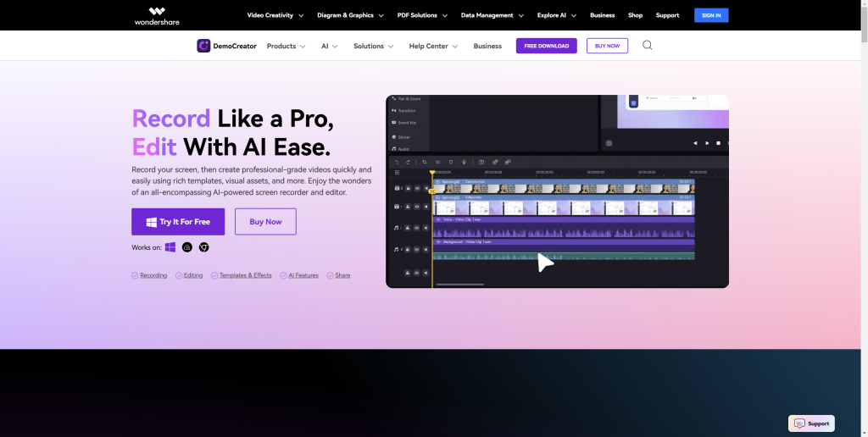Mute audio track 1 speaker icon

coord(426,228)
